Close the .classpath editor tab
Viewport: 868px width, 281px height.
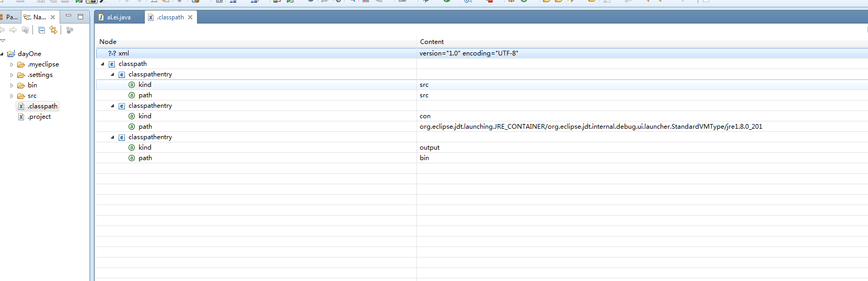click(x=190, y=17)
